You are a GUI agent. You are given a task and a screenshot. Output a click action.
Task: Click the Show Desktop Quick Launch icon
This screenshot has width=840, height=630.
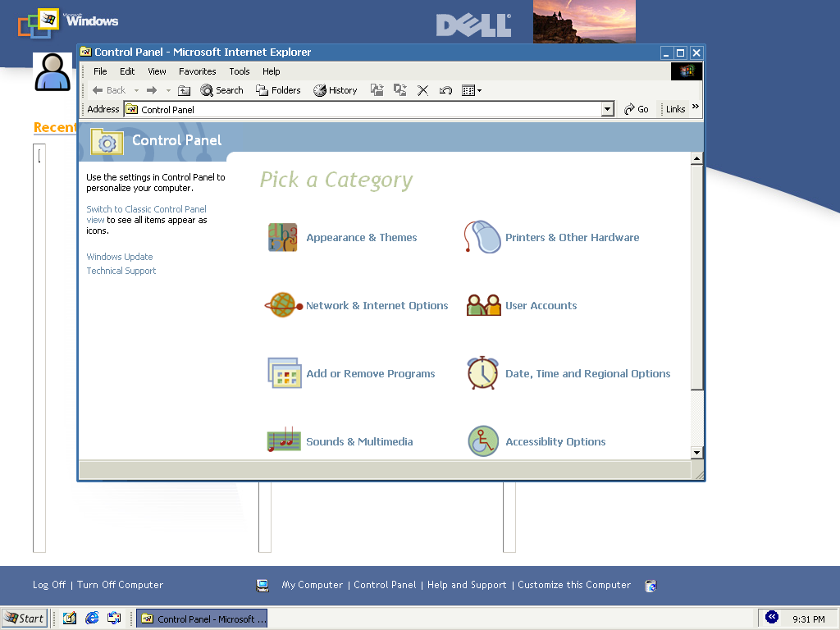pos(70,619)
